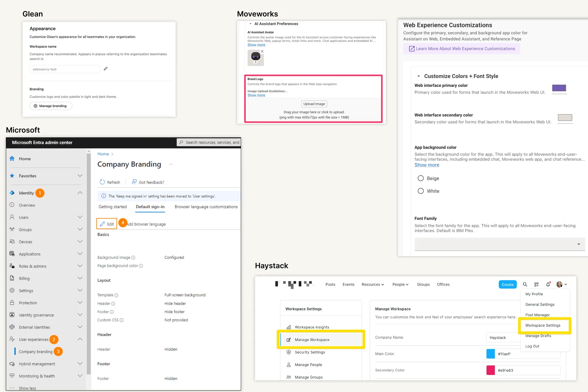This screenshot has width=588, height=392.
Task: Select My Profile from Haystack menu
Action: 534,294
